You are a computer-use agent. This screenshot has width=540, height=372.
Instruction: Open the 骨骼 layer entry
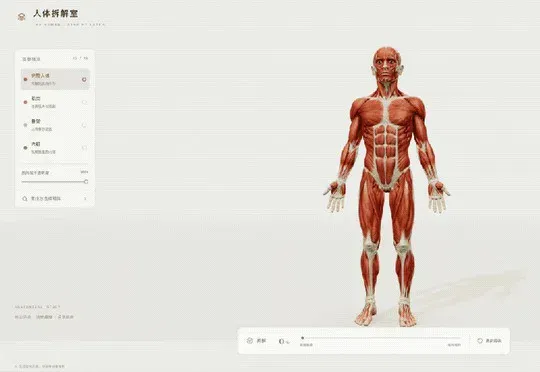point(55,125)
